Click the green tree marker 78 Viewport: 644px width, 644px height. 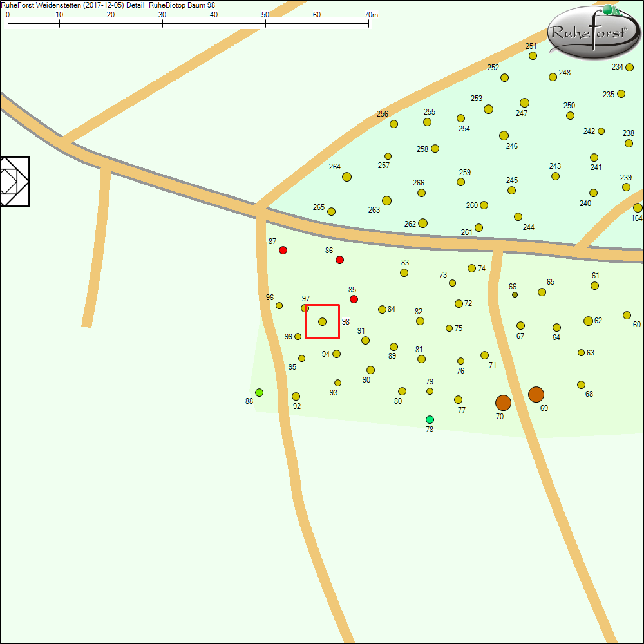pyautogui.click(x=430, y=419)
